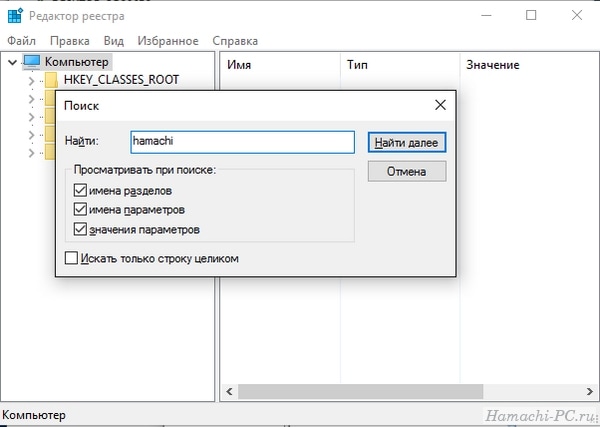This screenshot has height=427, width=600.
Task: Select the Компьютер computer icon in tree
Action: 32,62
